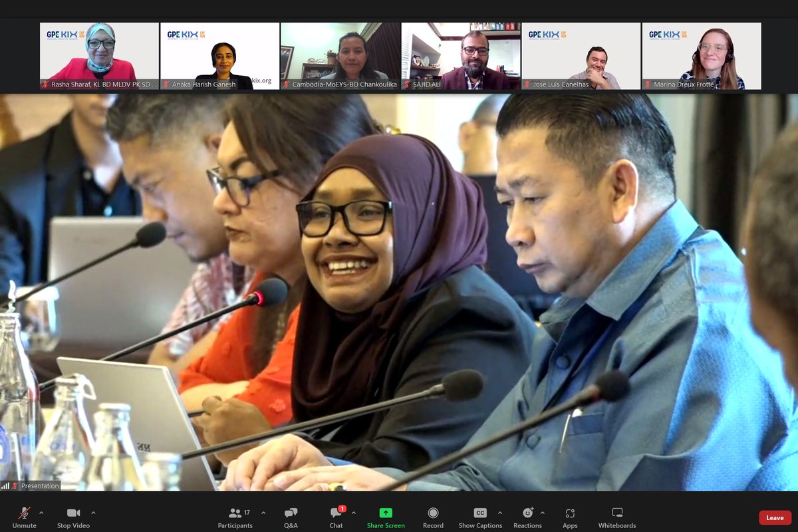The image size is (798, 532).
Task: Select SAJID ALI's video thumbnail
Action: (461, 56)
